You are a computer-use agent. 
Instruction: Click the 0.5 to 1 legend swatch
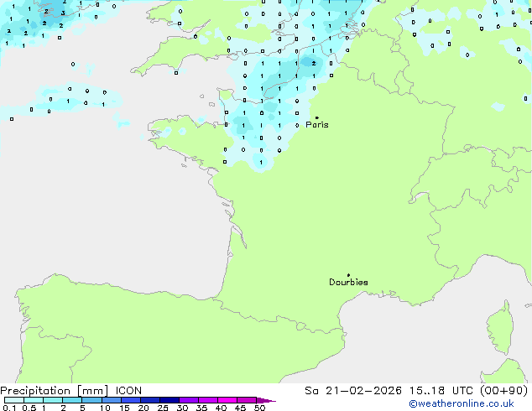click(x=34, y=400)
